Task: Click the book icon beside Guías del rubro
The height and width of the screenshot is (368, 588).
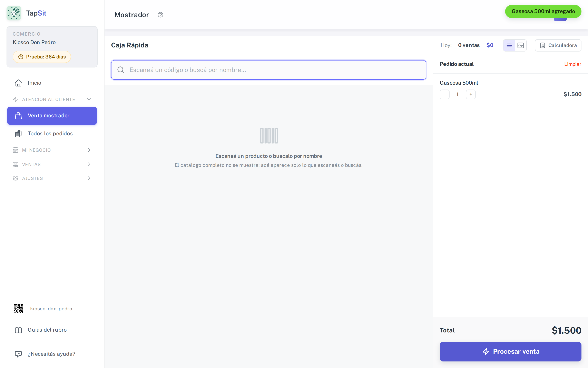Action: tap(18, 330)
